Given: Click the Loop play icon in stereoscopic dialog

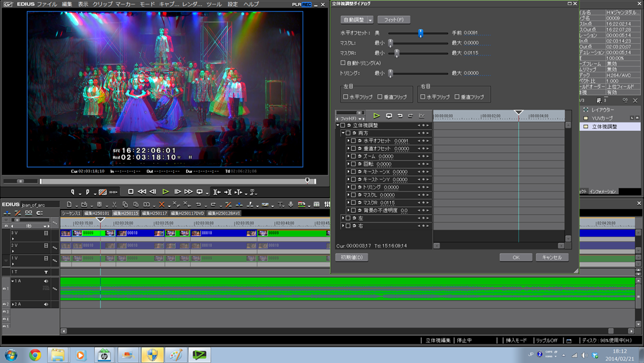Looking at the screenshot, I should click(389, 116).
